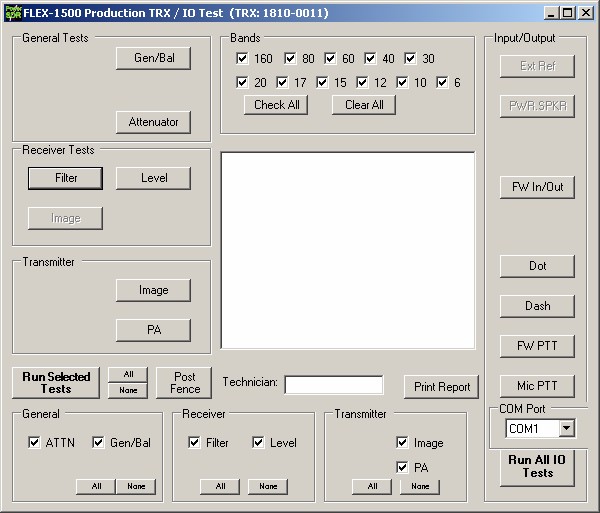
Task: Click All in the General group
Action: coord(96,487)
